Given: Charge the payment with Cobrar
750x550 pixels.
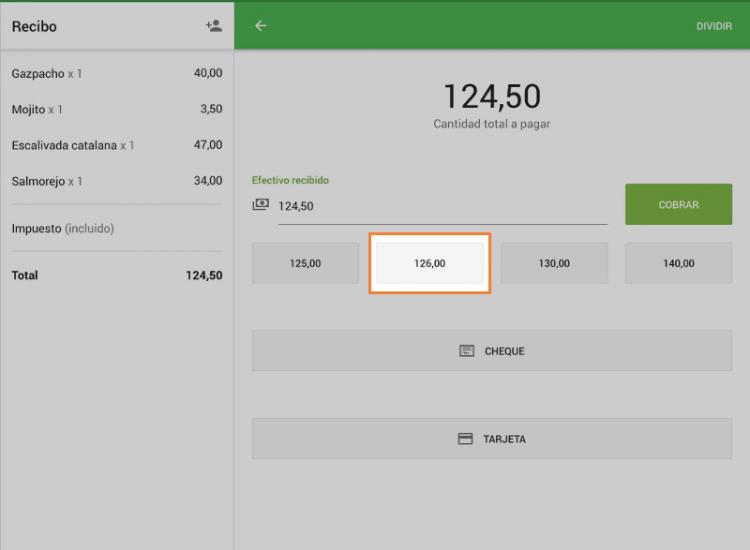Looking at the screenshot, I should coord(678,204).
